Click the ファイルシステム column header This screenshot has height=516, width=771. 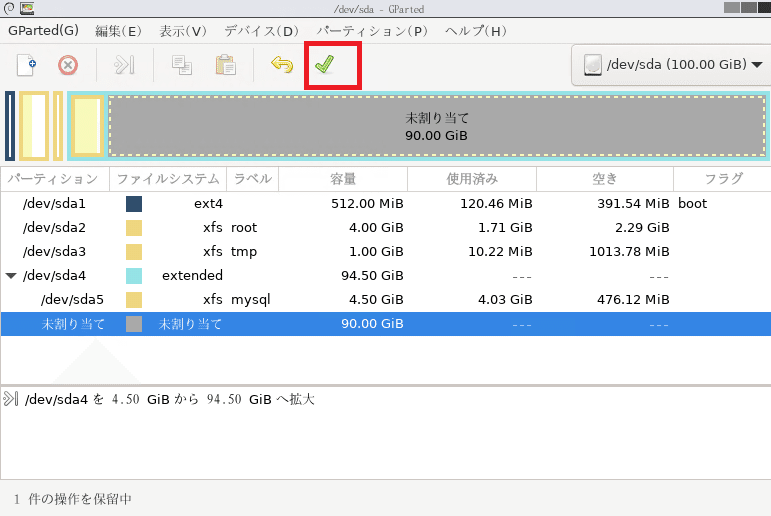pos(168,179)
